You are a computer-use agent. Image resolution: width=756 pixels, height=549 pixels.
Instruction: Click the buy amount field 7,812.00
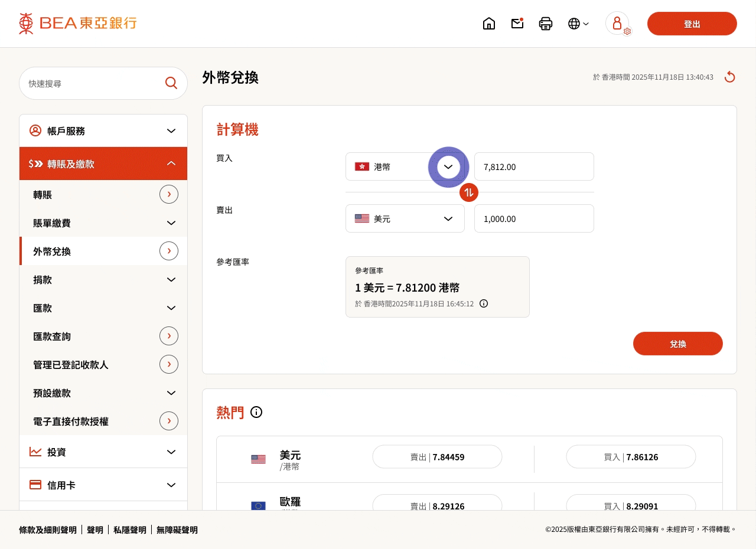tap(533, 166)
